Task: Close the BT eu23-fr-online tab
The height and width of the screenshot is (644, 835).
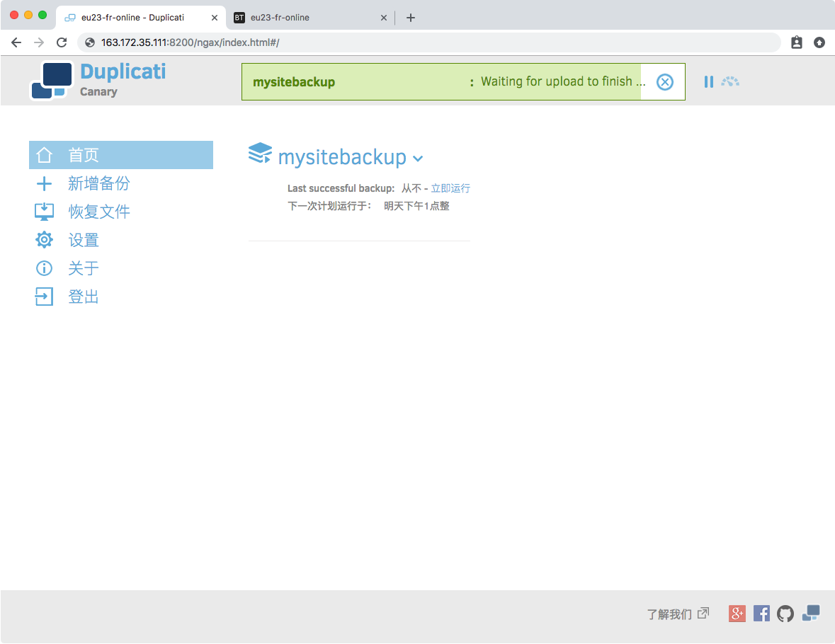Action: 383,18
